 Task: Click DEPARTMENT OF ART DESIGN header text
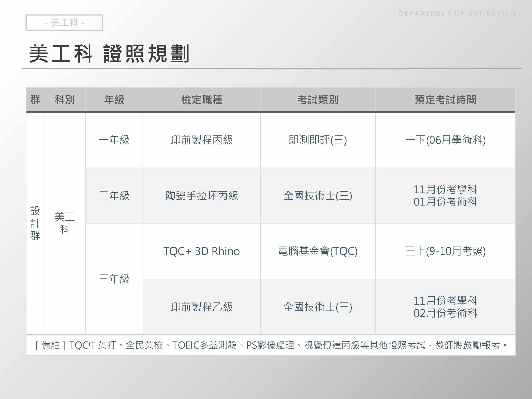coord(457,14)
